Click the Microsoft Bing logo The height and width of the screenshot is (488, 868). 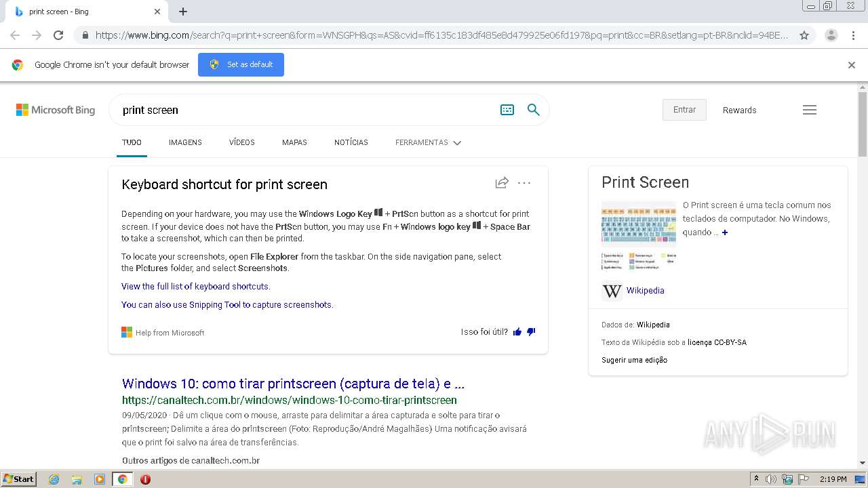point(56,110)
